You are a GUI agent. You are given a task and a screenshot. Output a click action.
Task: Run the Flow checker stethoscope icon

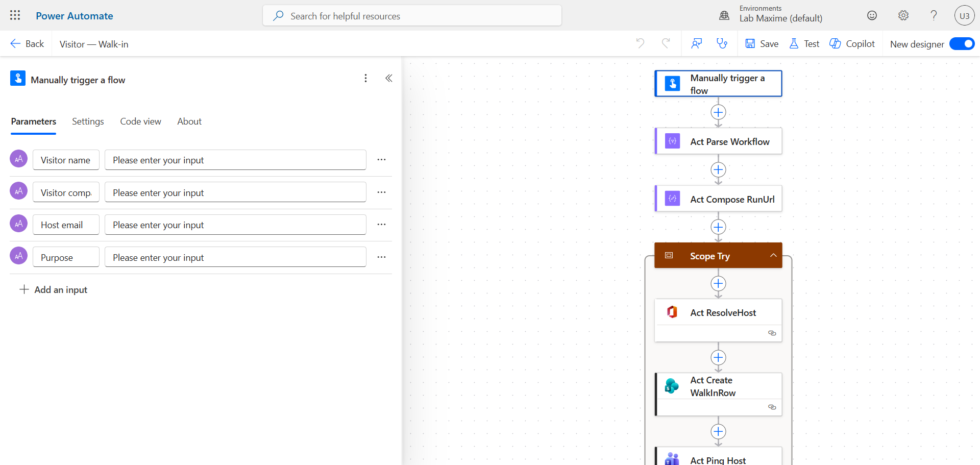722,43
